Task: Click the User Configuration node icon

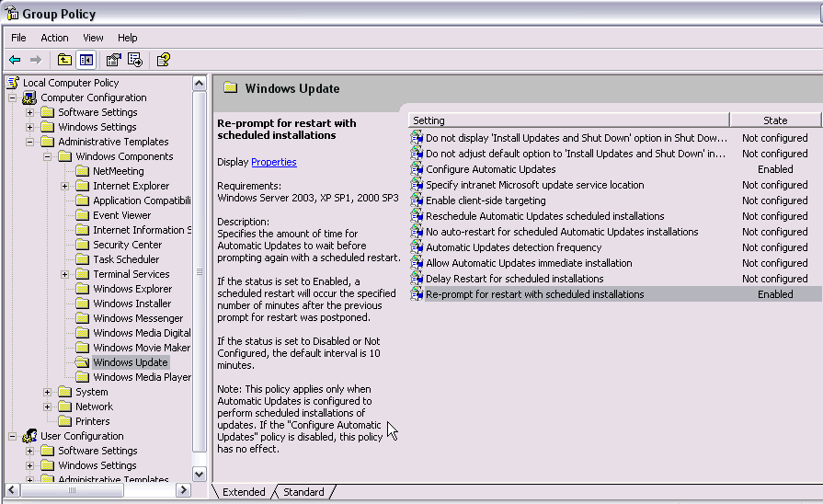Action: 29,436
